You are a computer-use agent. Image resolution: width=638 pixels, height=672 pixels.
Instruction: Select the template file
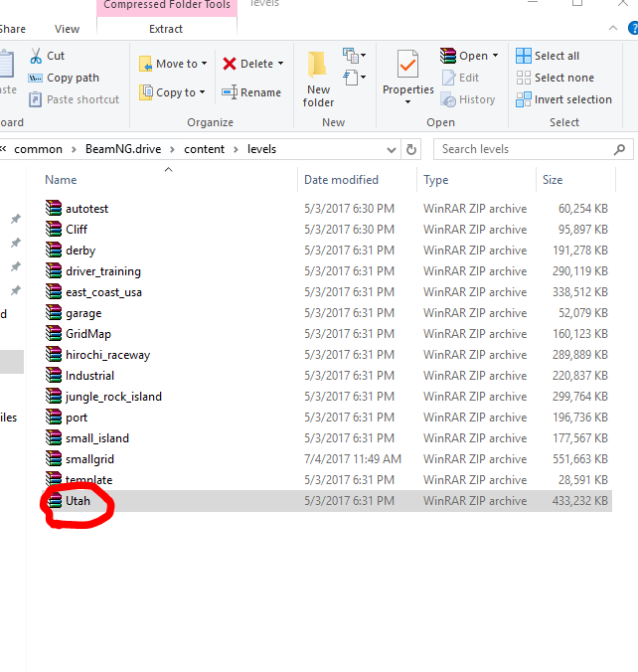[x=89, y=480]
